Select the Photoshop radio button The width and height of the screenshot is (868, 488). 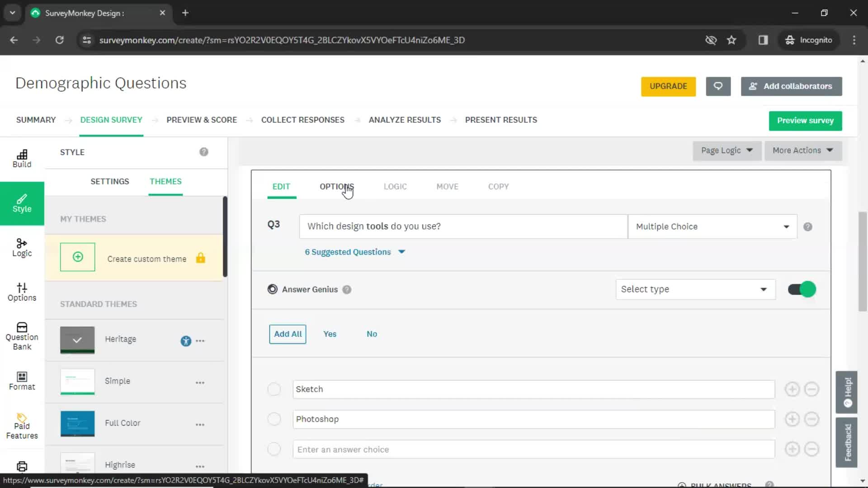[x=274, y=419]
